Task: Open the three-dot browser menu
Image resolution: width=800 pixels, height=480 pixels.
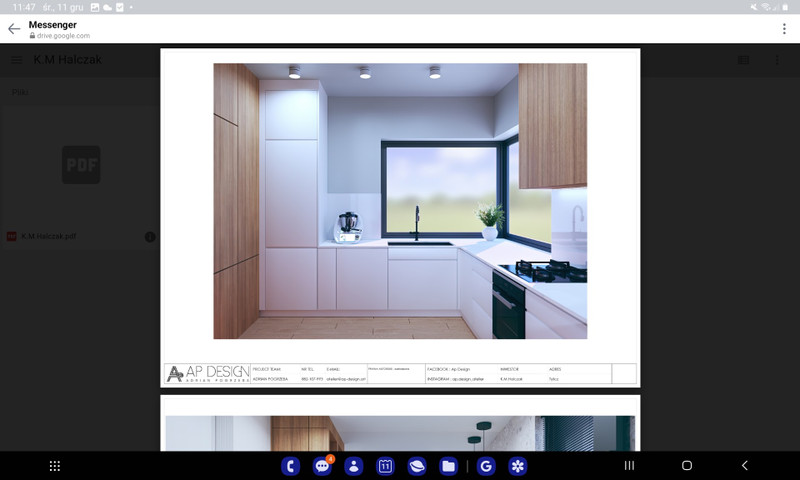Action: tap(784, 29)
